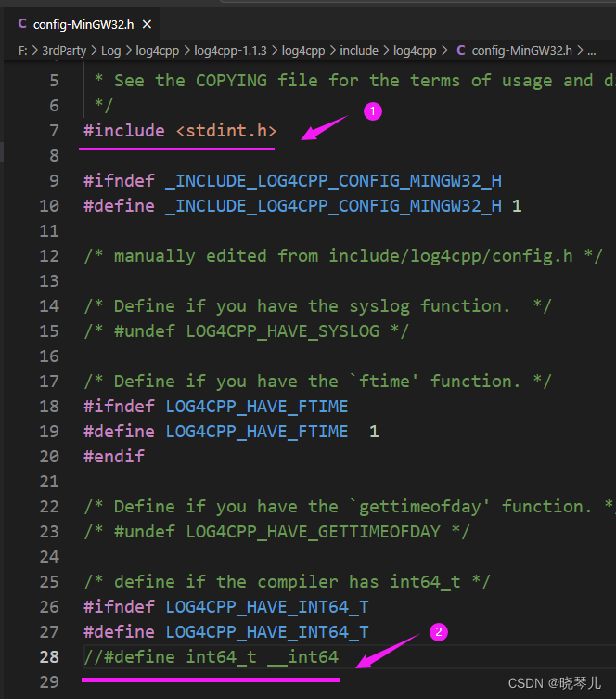Click the C file icon on the tab
The width and height of the screenshot is (616, 699).
pos(22,23)
